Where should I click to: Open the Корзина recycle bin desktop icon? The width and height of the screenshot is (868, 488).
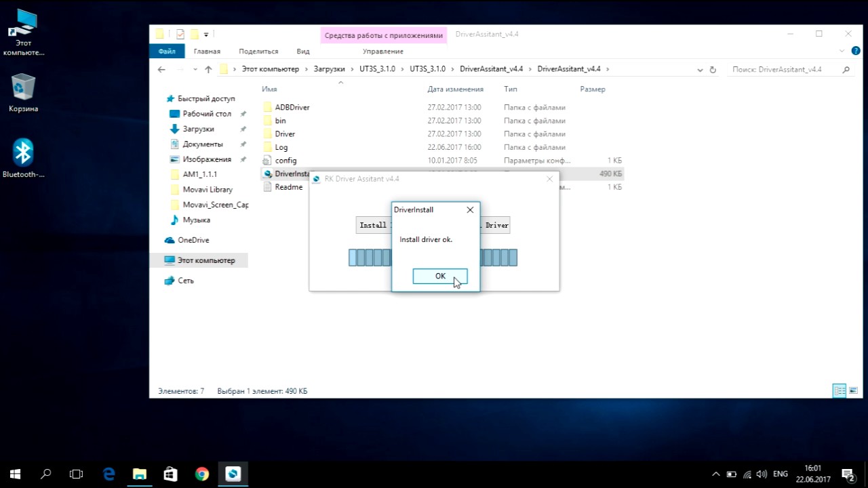click(23, 94)
